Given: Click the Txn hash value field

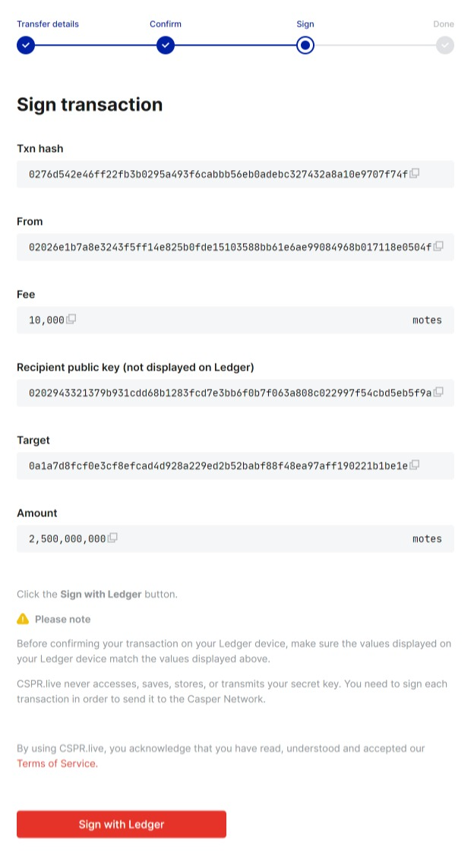Looking at the screenshot, I should pyautogui.click(x=219, y=174).
